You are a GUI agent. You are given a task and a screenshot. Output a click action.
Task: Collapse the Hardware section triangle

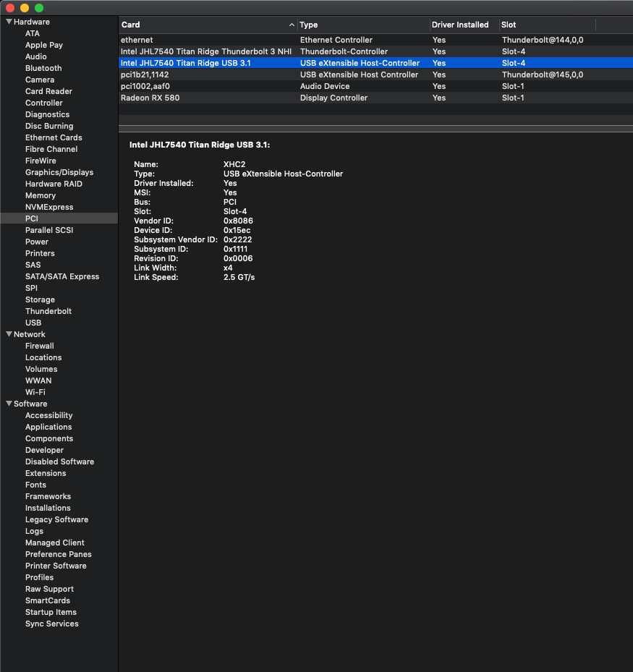[9, 22]
